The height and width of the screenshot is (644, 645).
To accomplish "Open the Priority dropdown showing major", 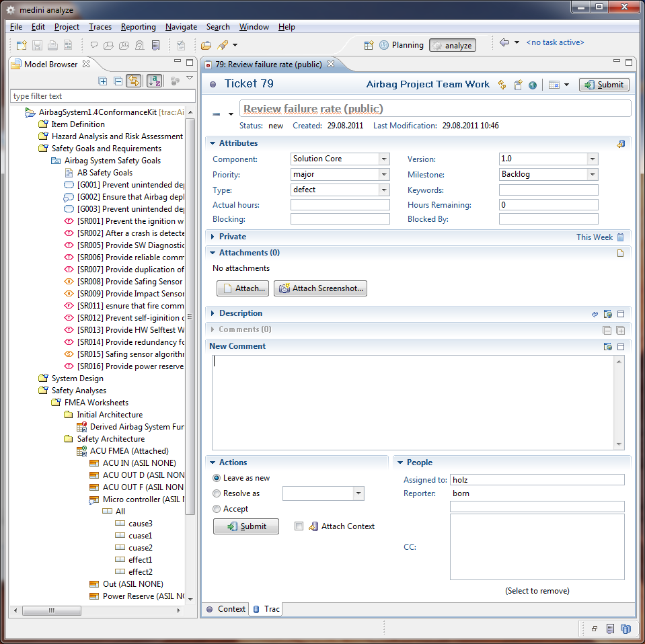I will point(384,175).
